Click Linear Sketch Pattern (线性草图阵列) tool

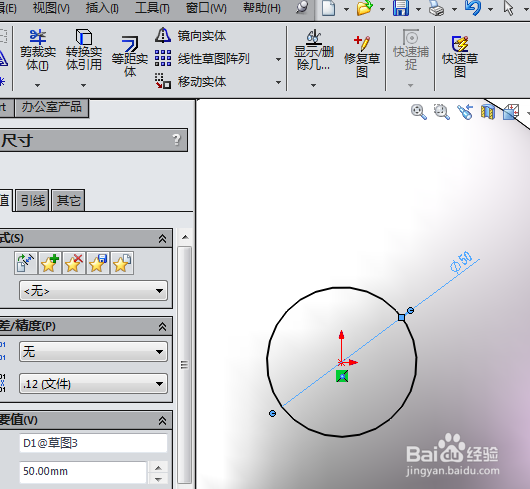[202, 59]
